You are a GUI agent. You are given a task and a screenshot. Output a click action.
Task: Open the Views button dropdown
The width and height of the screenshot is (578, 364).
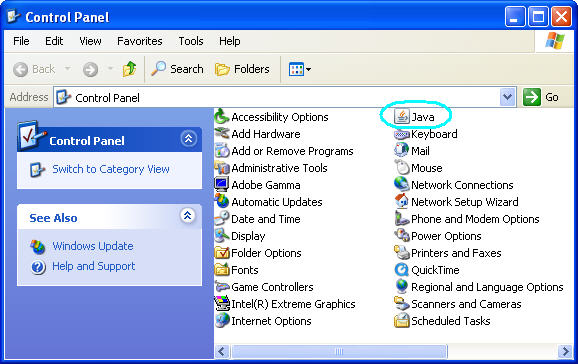coord(300,69)
